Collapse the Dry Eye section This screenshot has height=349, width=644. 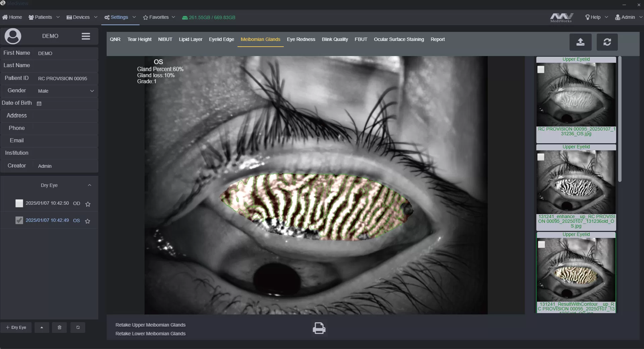[x=90, y=185]
